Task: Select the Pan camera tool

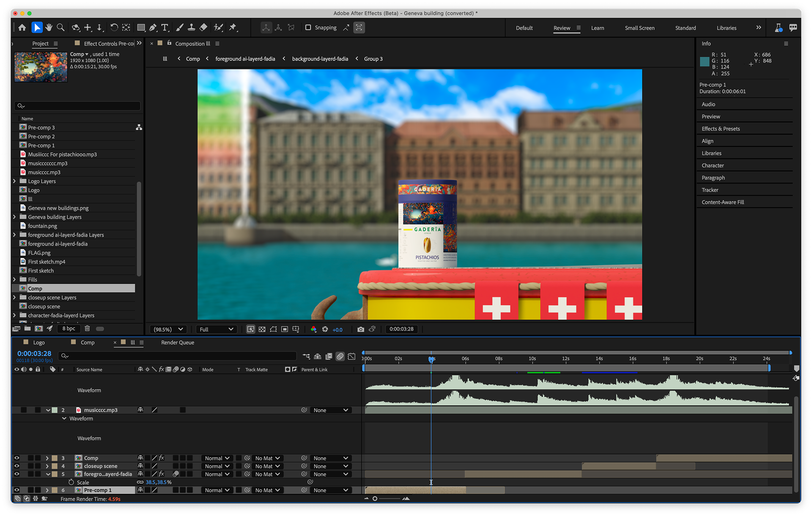Action: [x=88, y=28]
